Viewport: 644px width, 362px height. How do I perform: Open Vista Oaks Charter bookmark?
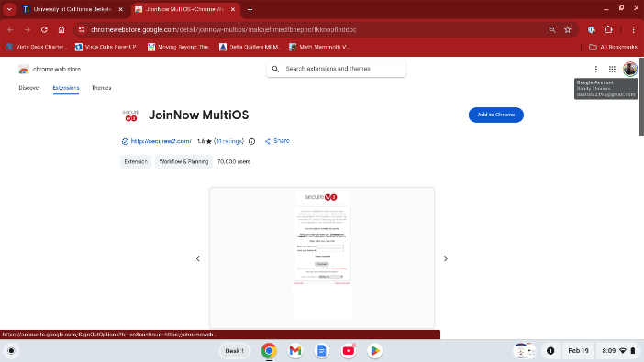(x=37, y=48)
